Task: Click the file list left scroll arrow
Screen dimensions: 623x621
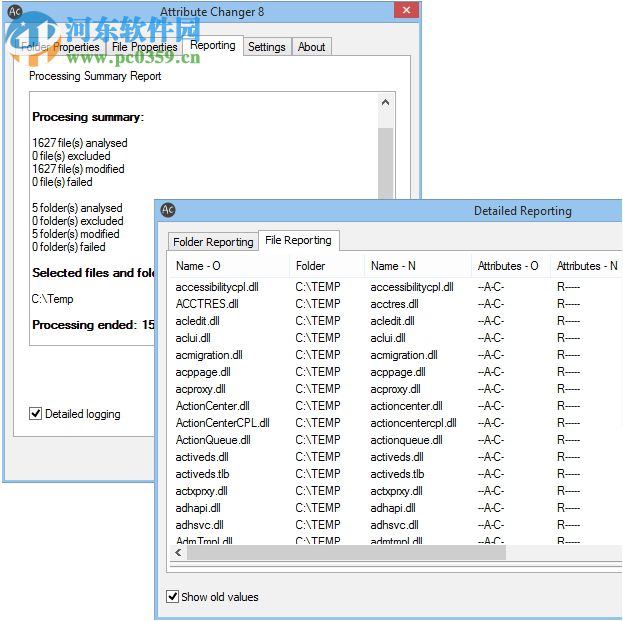Action: pos(178,552)
